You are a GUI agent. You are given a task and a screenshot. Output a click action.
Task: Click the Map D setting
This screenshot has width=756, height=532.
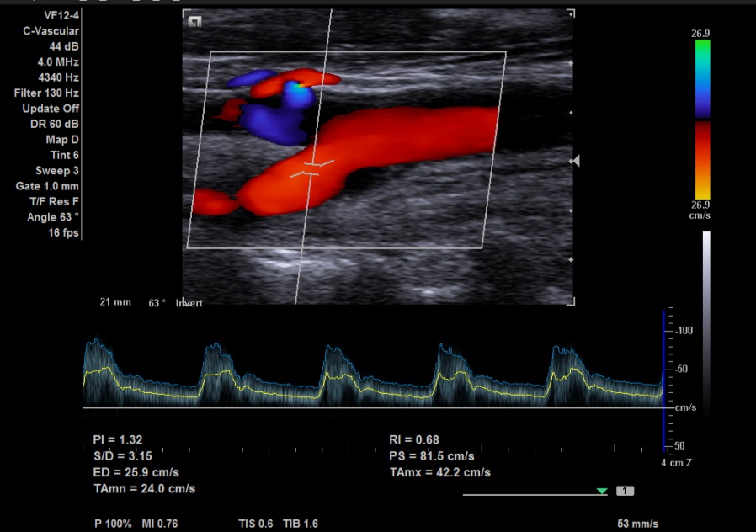pyautogui.click(x=62, y=140)
